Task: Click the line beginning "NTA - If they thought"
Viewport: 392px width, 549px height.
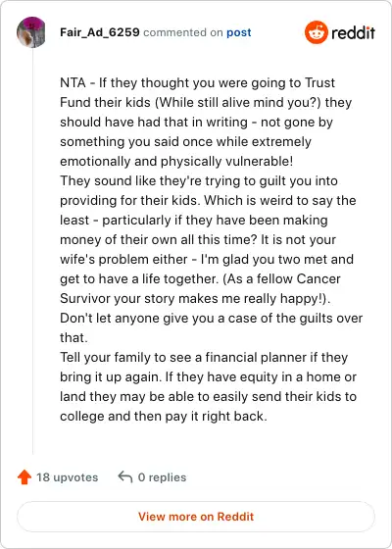Action: tap(197, 83)
